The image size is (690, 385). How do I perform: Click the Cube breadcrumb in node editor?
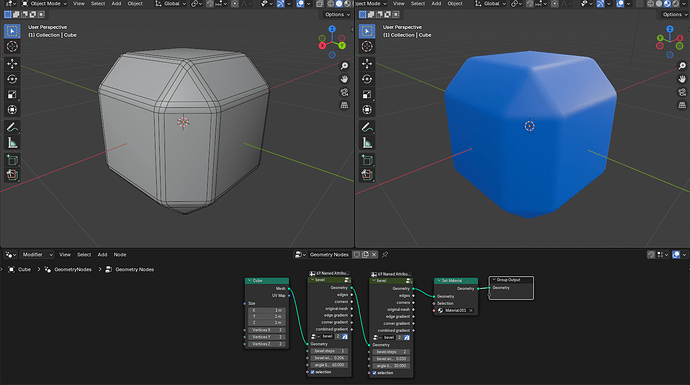pyautogui.click(x=24, y=270)
